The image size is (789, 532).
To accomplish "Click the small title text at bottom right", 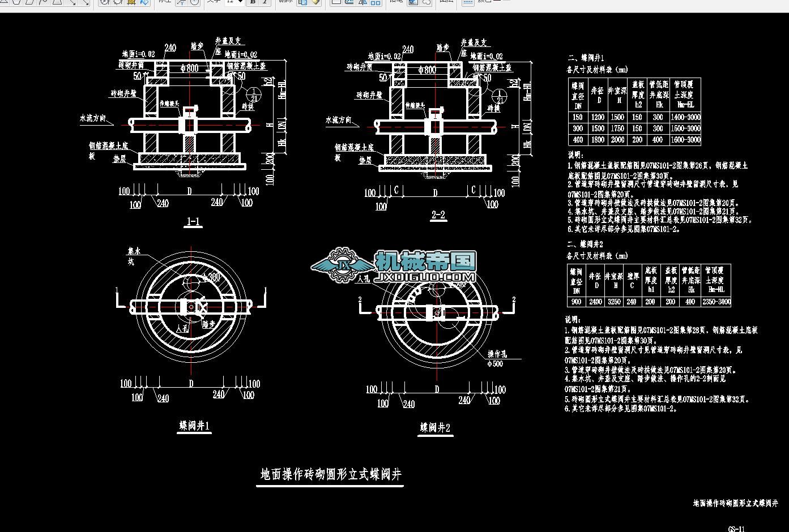I will pyautogui.click(x=736, y=503).
